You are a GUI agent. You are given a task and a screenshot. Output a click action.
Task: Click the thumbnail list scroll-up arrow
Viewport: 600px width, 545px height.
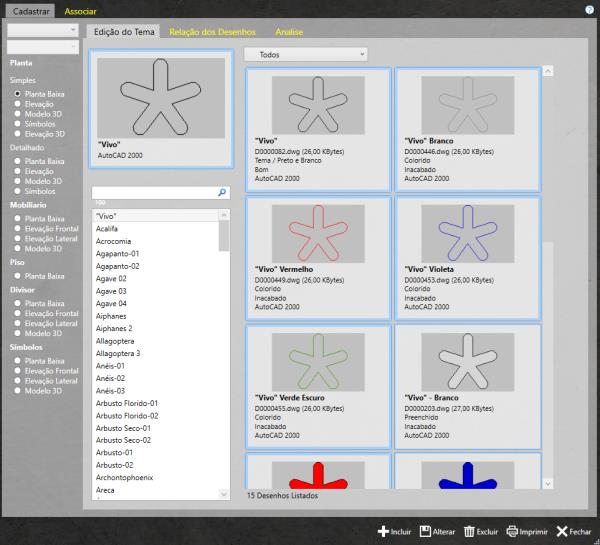pos(548,71)
